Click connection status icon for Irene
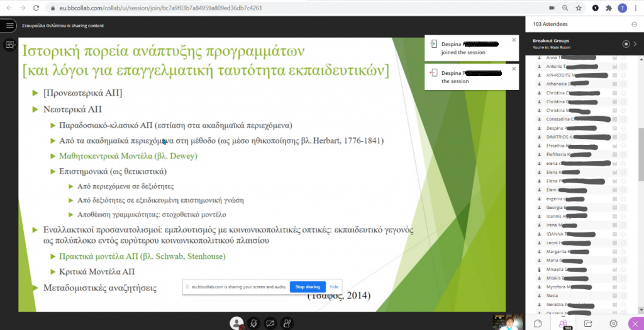The width and height of the screenshot is (644, 330). (x=615, y=225)
